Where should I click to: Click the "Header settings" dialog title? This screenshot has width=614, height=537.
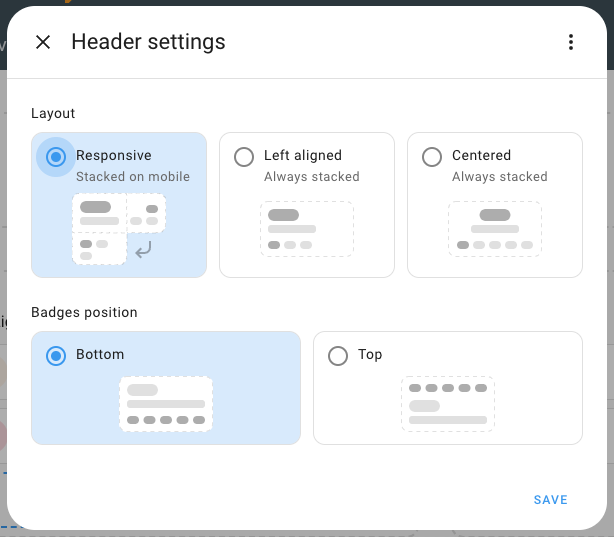click(148, 42)
